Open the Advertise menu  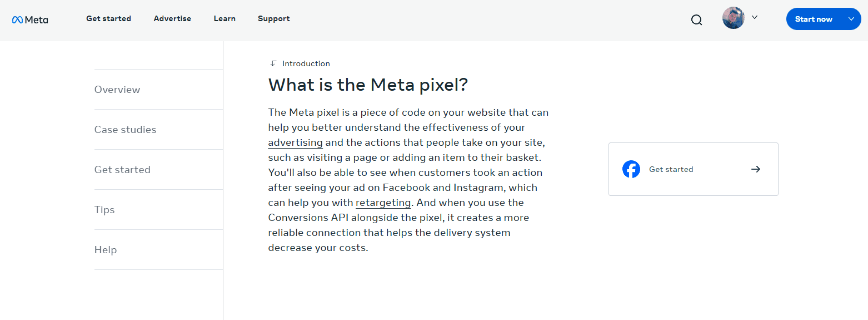point(172,19)
